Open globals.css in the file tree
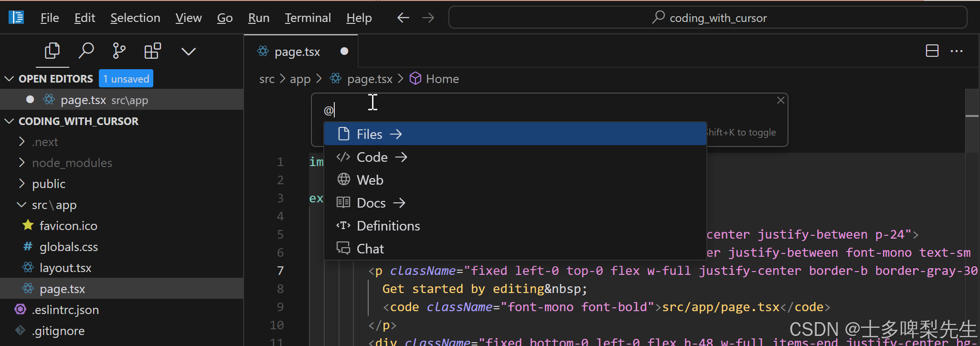Viewport: 980px width, 346px height. click(x=122, y=247)
